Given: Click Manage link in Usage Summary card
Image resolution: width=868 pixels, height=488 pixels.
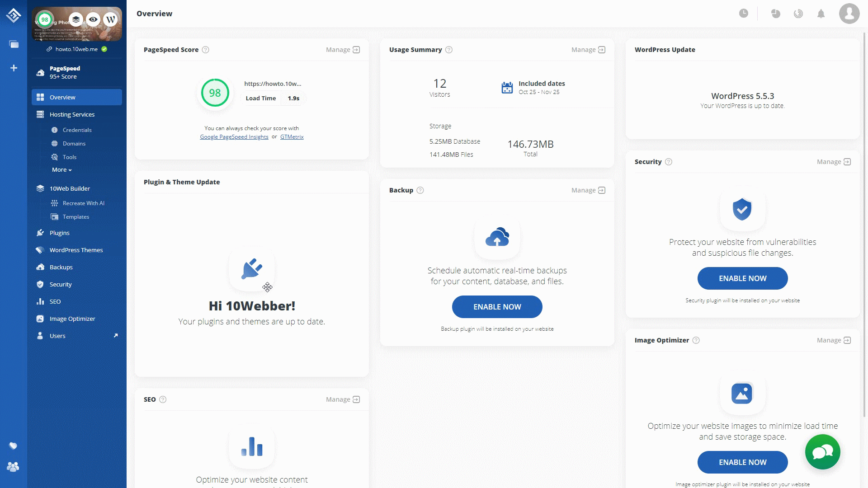Looking at the screenshot, I should 588,50.
